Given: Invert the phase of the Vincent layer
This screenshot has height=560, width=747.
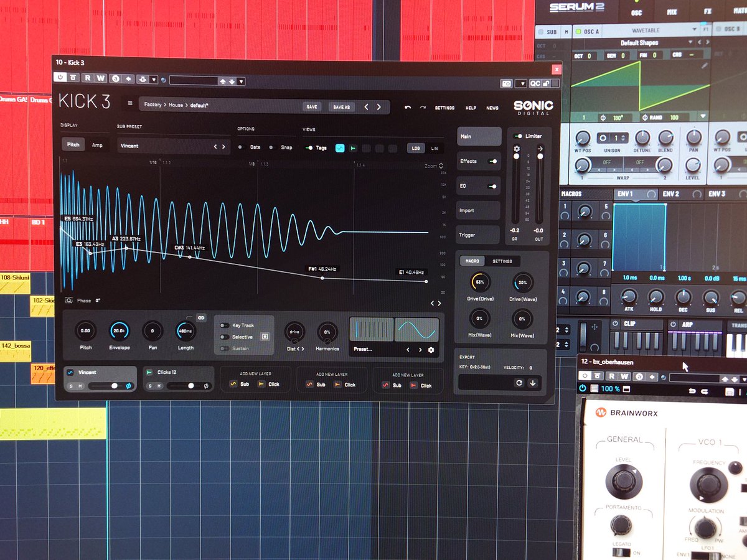Looking at the screenshot, I should pyautogui.click(x=129, y=386).
